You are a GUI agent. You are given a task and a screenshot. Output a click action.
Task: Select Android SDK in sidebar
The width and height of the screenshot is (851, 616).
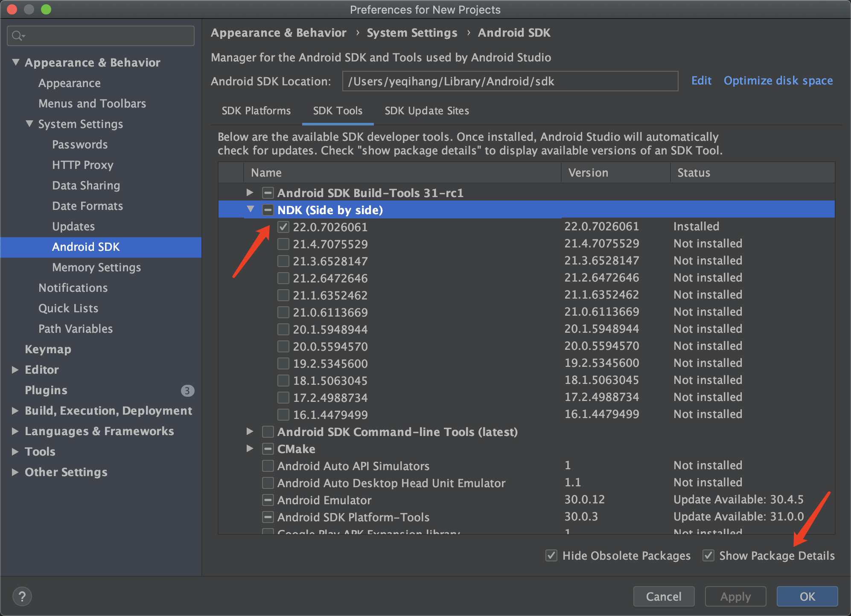pos(101,247)
